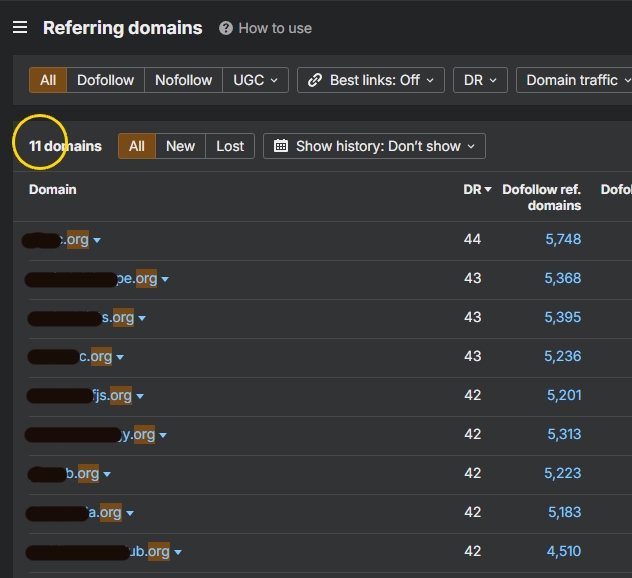The height and width of the screenshot is (578, 632).
Task: Open the UGC dropdown filter
Action: (x=256, y=80)
